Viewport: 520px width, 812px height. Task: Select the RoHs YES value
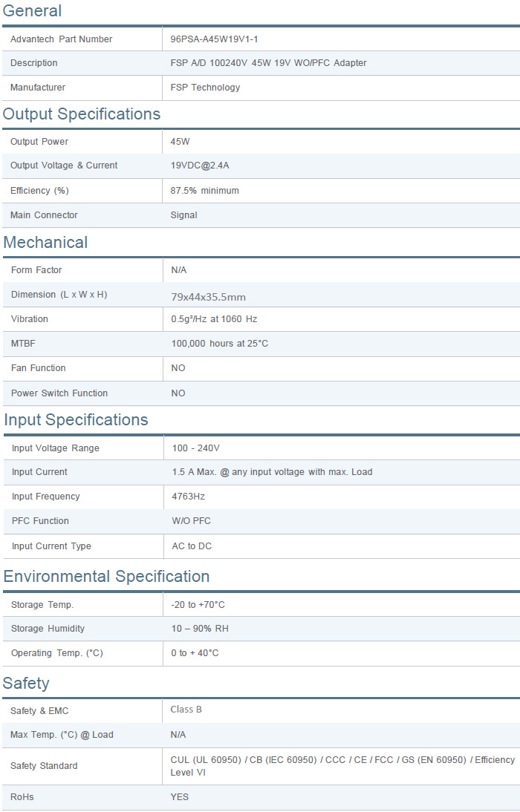tap(179, 797)
